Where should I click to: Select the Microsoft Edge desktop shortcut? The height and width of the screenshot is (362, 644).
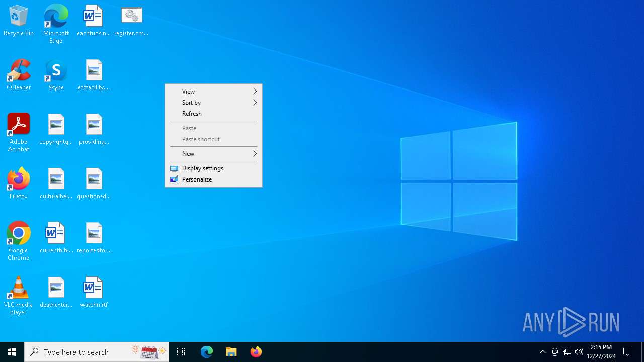tap(56, 24)
